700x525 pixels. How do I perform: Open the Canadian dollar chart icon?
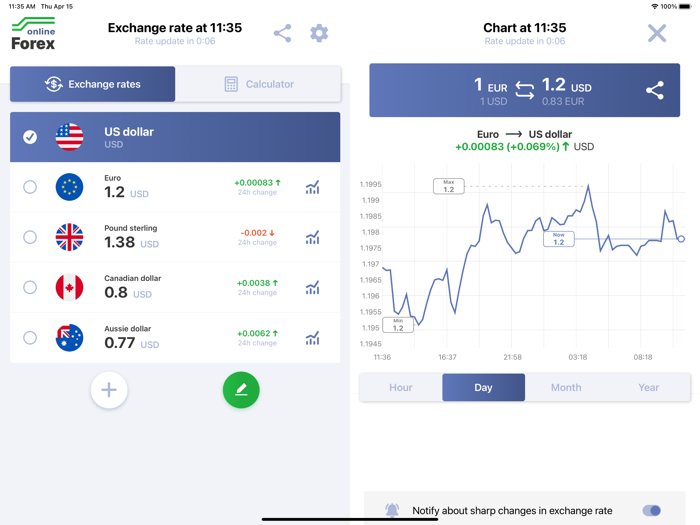(312, 287)
